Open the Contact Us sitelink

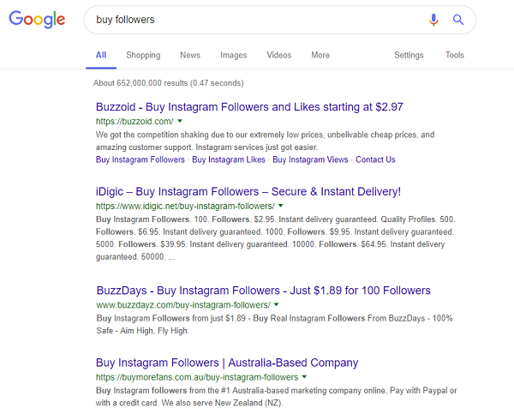click(x=376, y=159)
